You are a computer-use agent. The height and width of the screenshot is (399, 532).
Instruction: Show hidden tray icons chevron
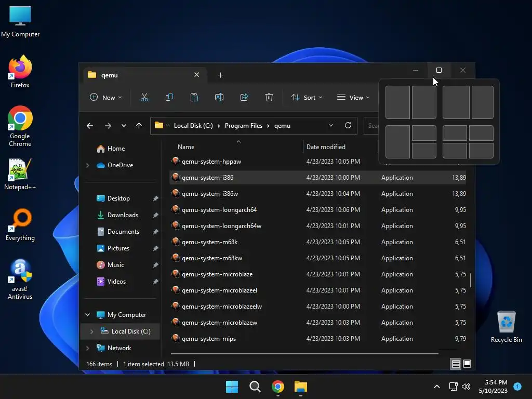pos(437,387)
